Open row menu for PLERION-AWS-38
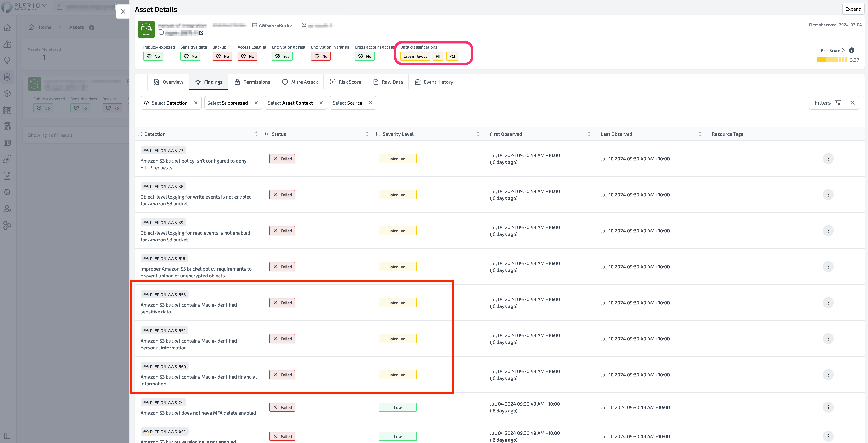Image resolution: width=868 pixels, height=443 pixels. [828, 195]
